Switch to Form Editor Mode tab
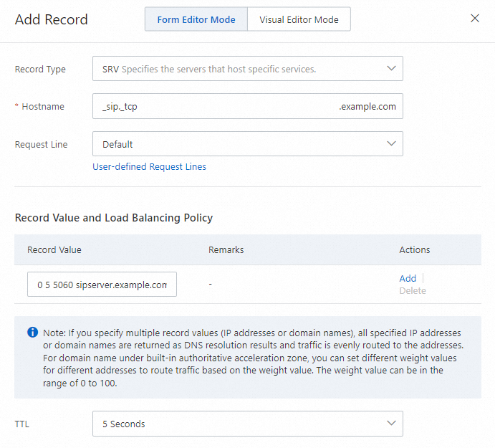The width and height of the screenshot is (495, 448). 196,19
